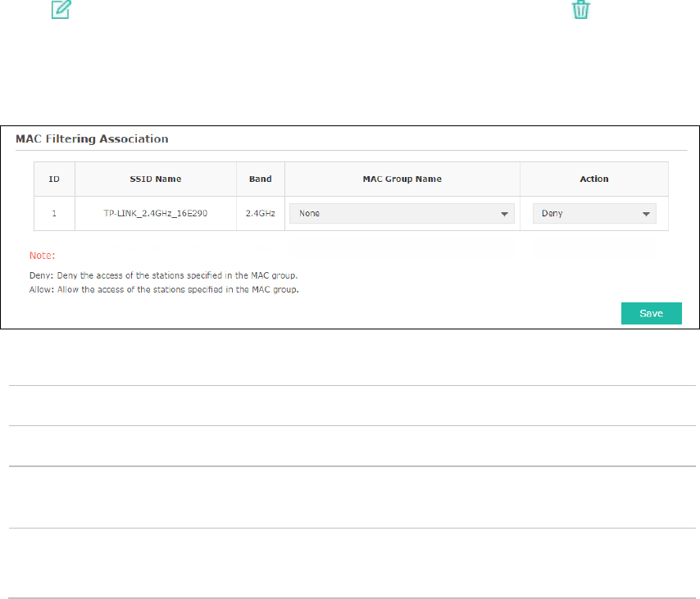Click the ID column header
This screenshot has width=700, height=599.
pyautogui.click(x=54, y=179)
